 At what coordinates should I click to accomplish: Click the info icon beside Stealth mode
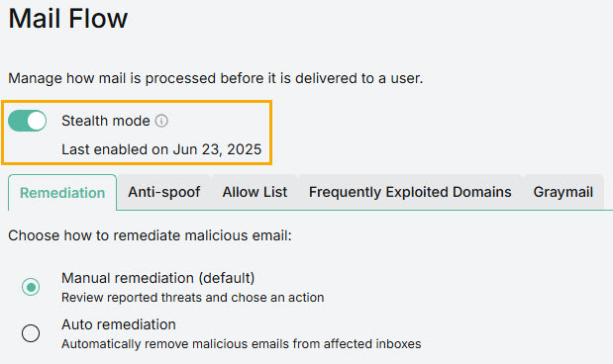pos(161,121)
